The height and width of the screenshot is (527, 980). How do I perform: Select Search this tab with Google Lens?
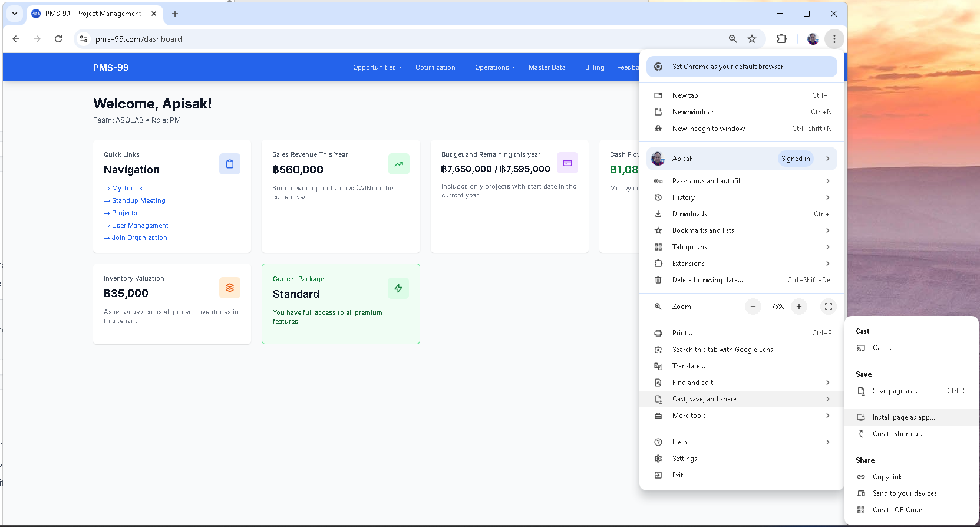point(742,350)
